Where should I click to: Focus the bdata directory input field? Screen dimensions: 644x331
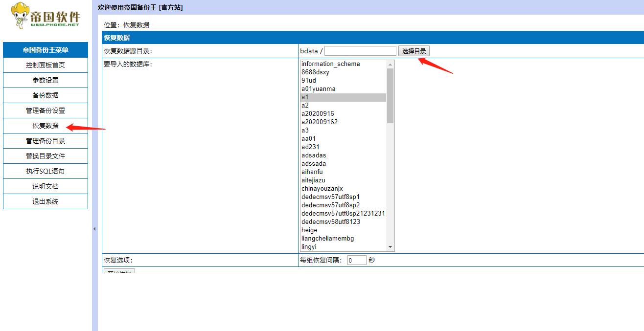point(360,51)
